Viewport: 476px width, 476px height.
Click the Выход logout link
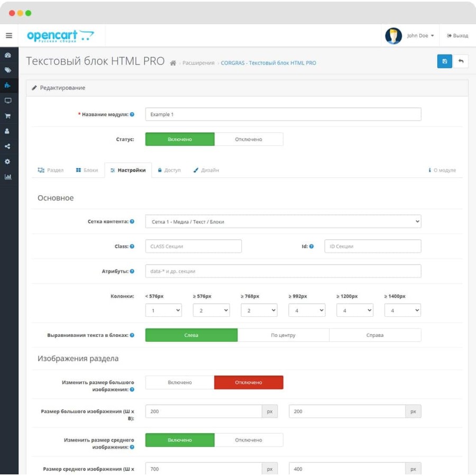[457, 36]
